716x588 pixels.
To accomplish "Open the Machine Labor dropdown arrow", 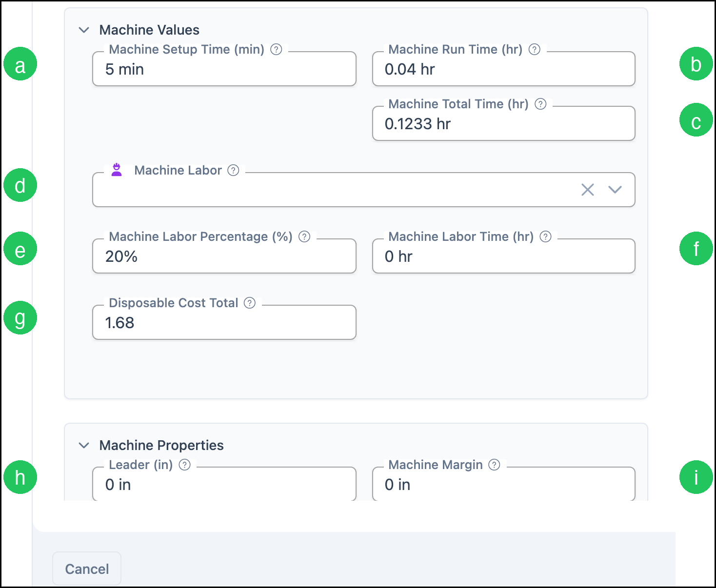I will 615,190.
